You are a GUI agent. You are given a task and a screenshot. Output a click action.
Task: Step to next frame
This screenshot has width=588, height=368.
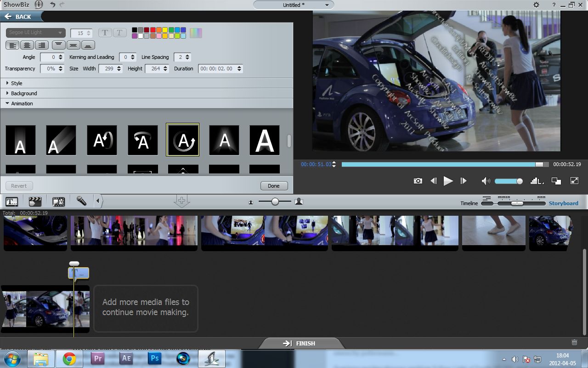(464, 181)
